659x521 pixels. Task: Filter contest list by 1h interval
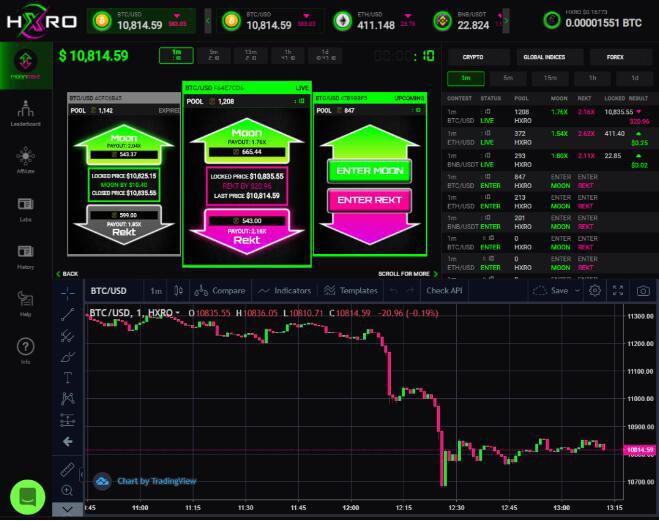(x=593, y=78)
